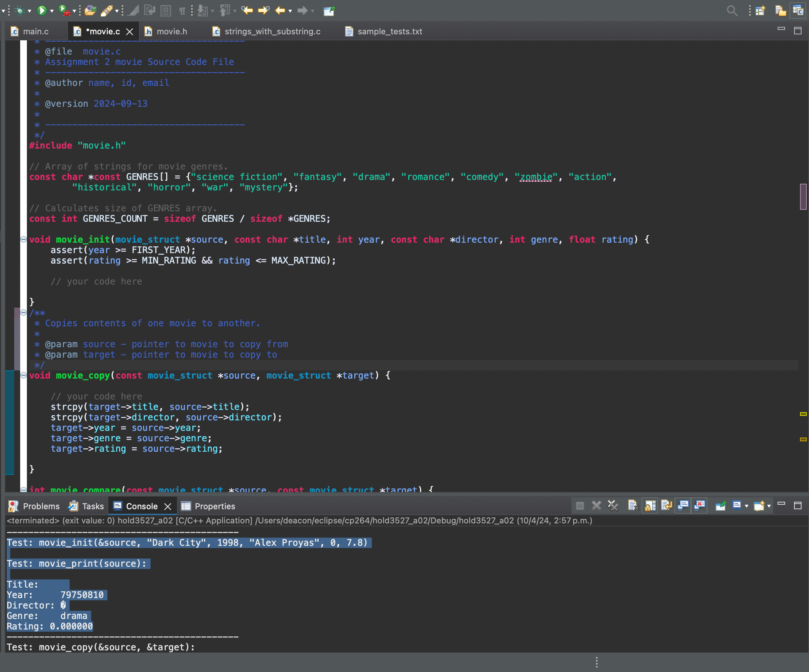Screen dimensions: 809x672
Task: Close the Console view
Action: 168,505
